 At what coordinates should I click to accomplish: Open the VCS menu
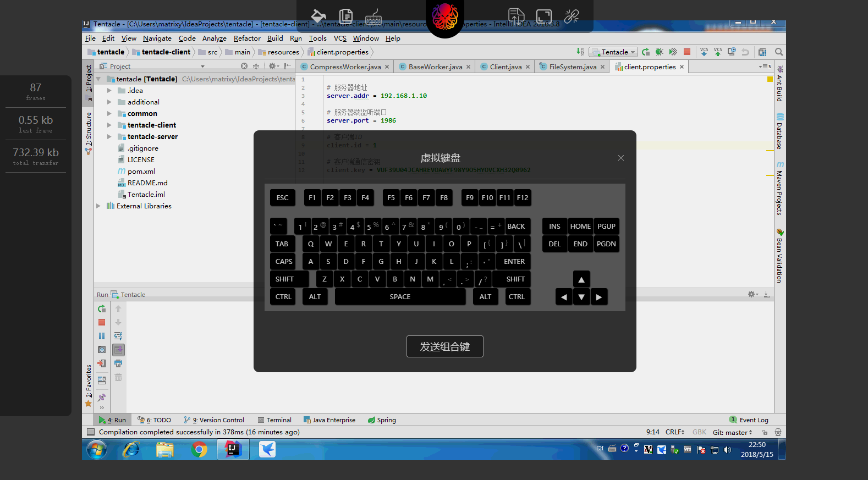coord(340,38)
